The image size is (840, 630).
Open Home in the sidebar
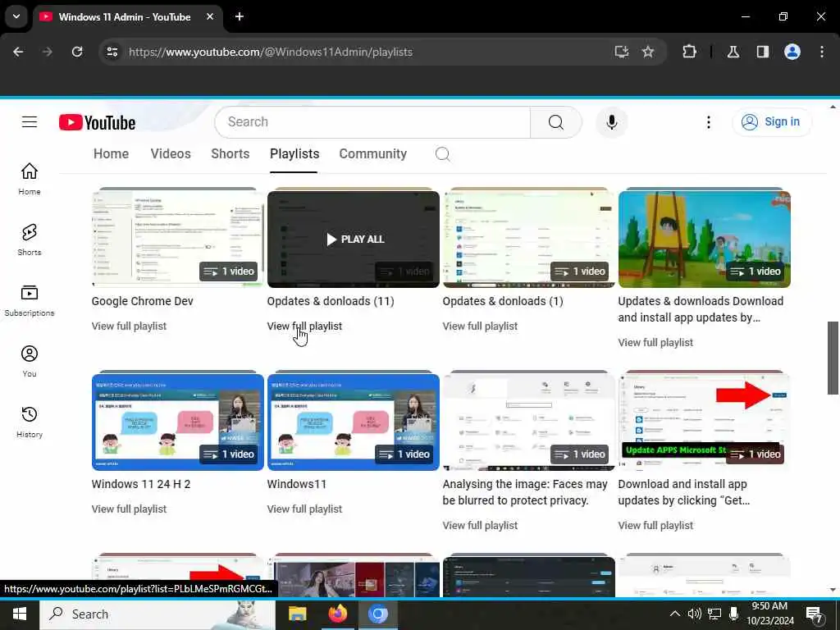[30, 179]
